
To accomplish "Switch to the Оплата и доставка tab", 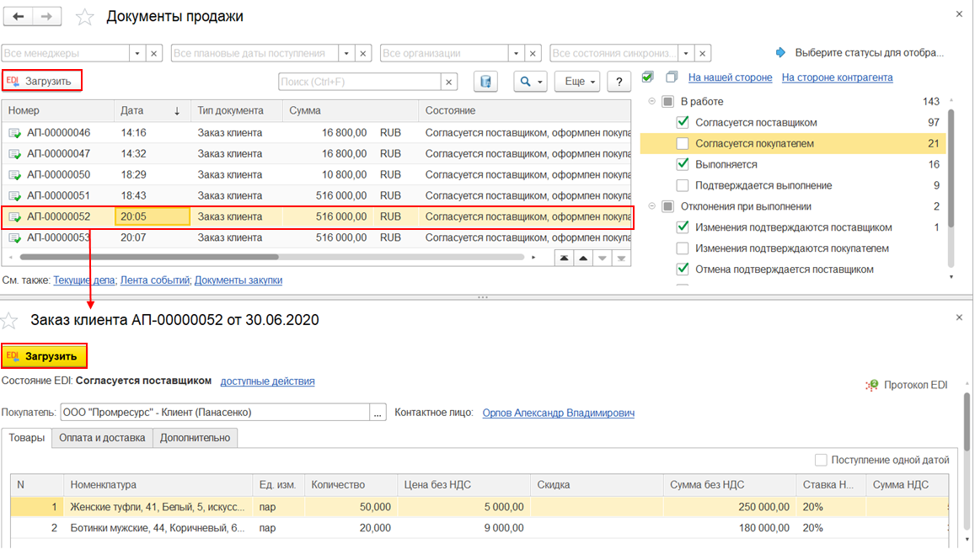I will click(x=102, y=438).
